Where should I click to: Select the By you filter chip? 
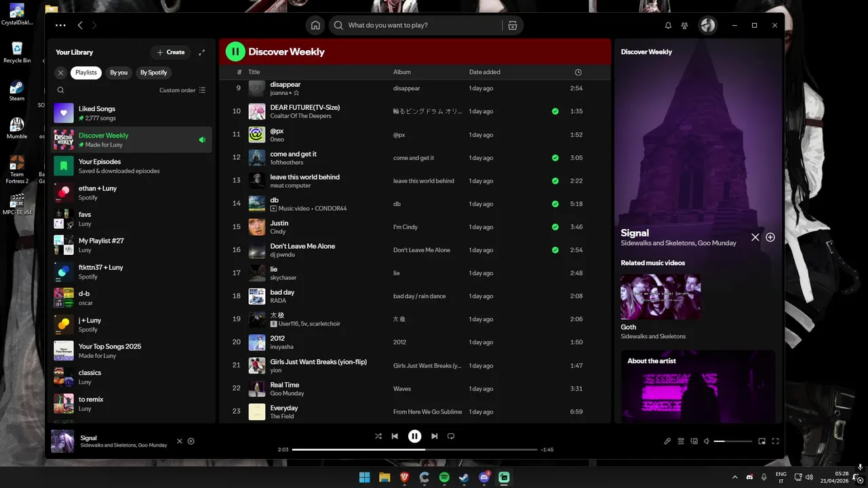tap(119, 73)
